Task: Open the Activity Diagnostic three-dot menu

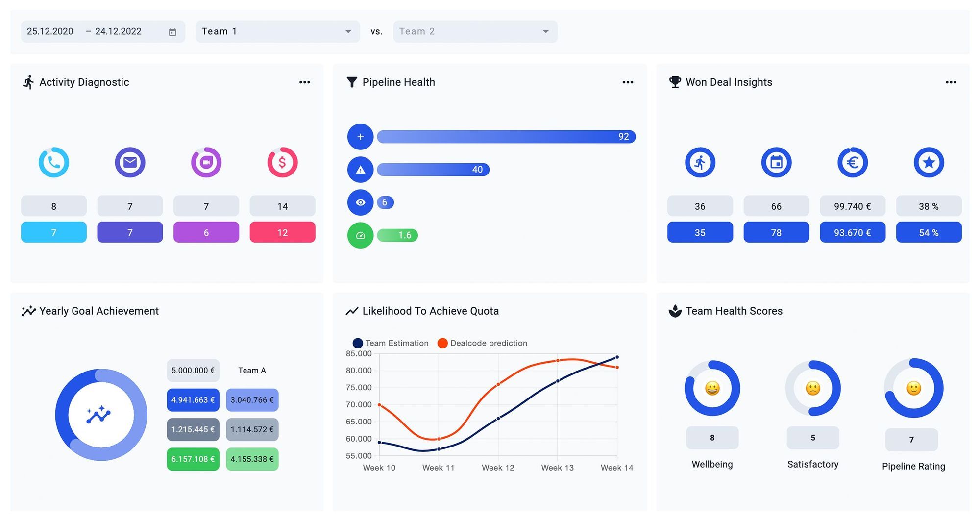Action: click(x=304, y=82)
